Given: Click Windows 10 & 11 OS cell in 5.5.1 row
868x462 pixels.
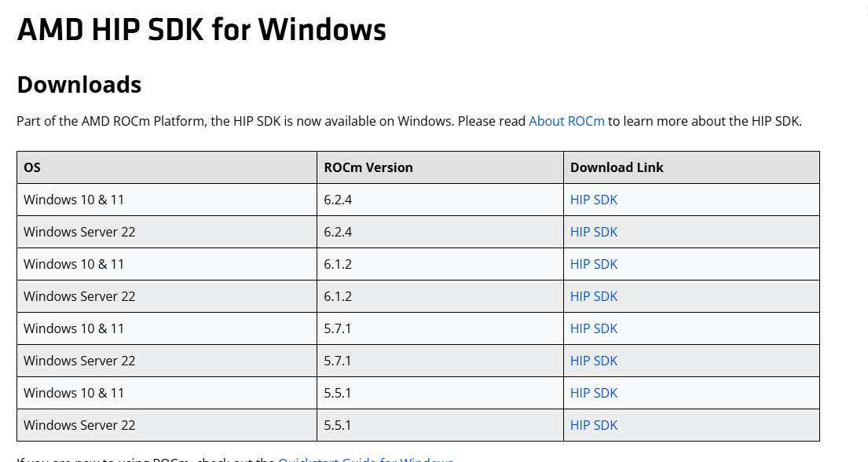Looking at the screenshot, I should 74,393.
